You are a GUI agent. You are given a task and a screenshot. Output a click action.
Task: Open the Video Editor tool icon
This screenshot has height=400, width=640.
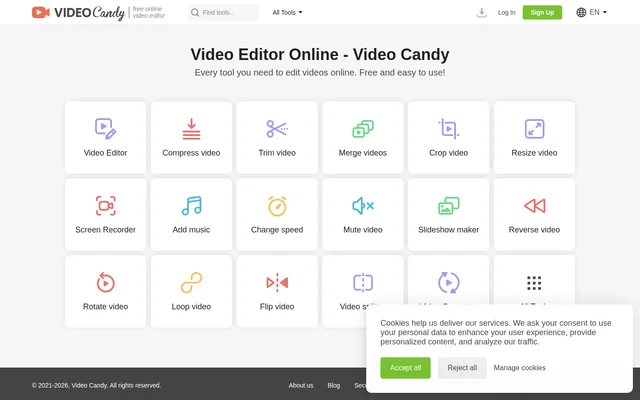(105, 129)
